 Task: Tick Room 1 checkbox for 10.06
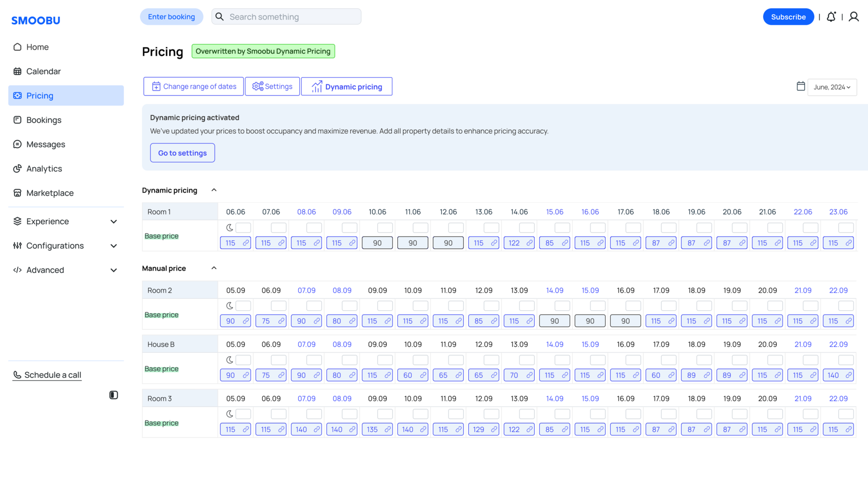[385, 228]
